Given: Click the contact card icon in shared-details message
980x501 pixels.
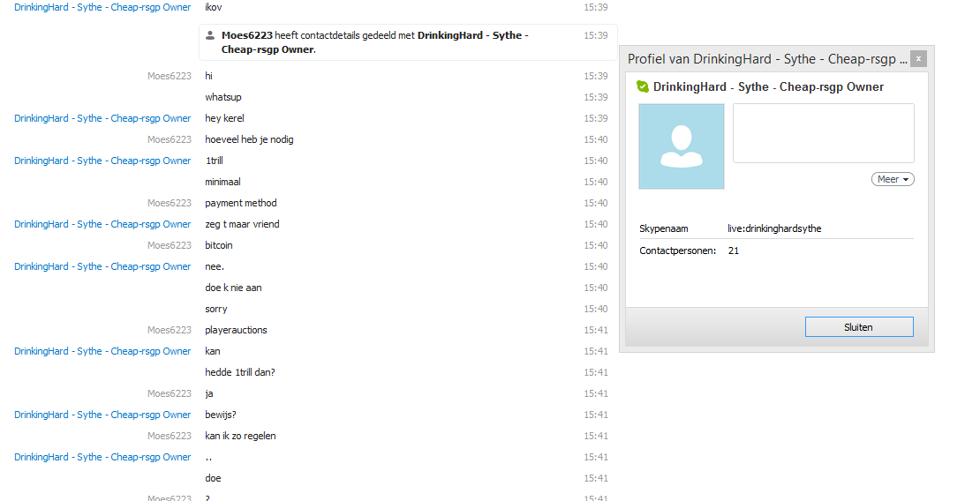Looking at the screenshot, I should pyautogui.click(x=210, y=35).
